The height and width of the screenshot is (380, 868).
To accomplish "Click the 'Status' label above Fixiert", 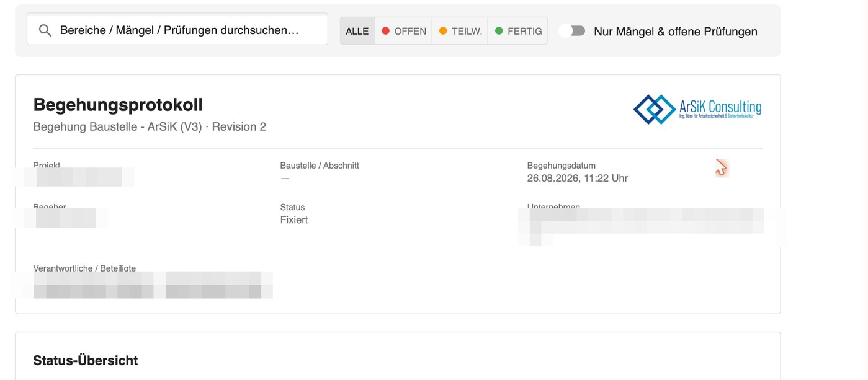I will click(292, 207).
